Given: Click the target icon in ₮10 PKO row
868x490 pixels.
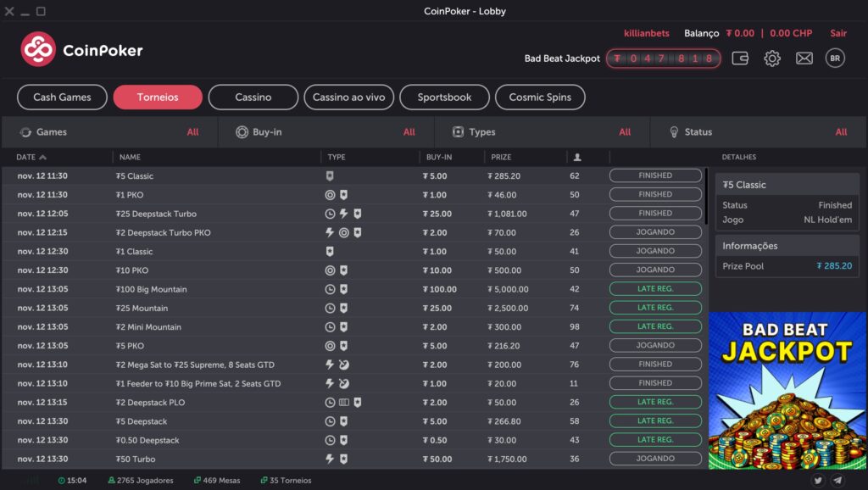Looking at the screenshot, I should pyautogui.click(x=330, y=270).
